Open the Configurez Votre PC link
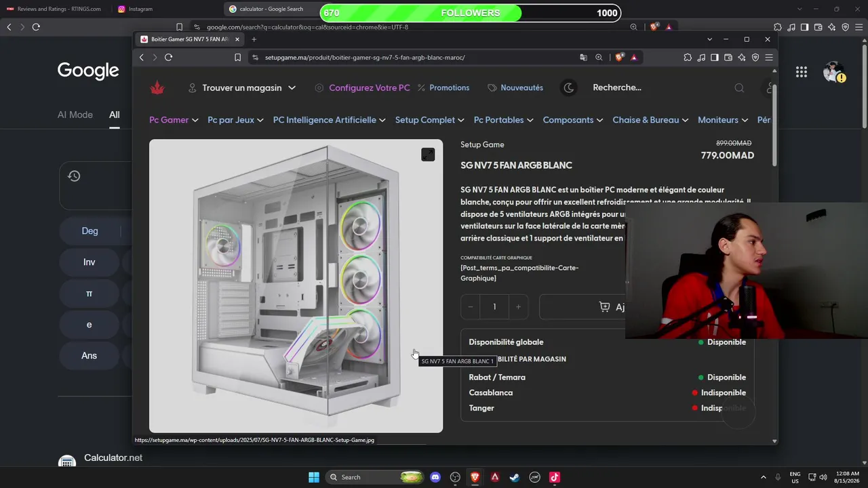 (363, 87)
